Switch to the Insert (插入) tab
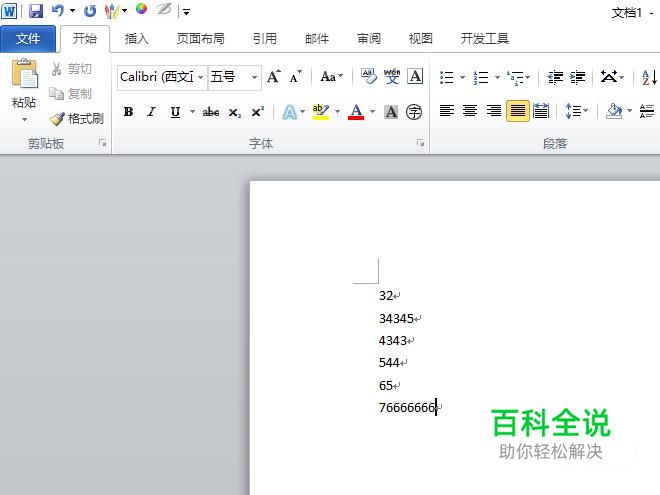This screenshot has height=495, width=660. 136,39
